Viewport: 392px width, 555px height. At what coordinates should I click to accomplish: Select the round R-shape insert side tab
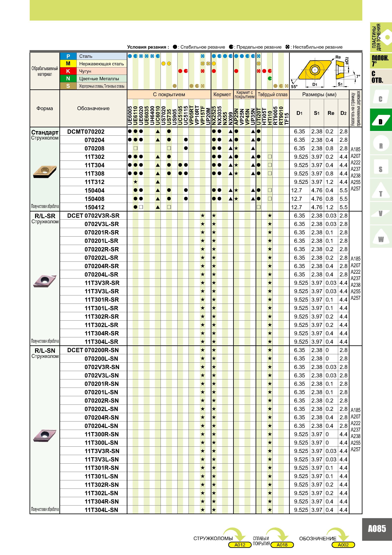(381, 143)
